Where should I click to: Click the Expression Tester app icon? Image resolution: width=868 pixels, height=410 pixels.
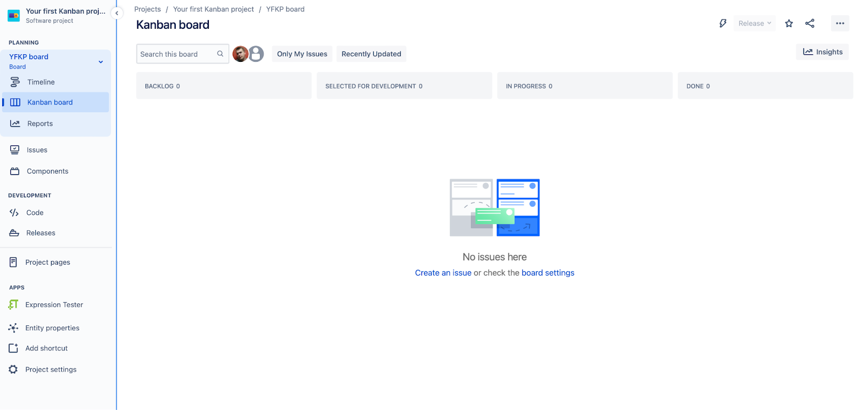[x=14, y=305]
